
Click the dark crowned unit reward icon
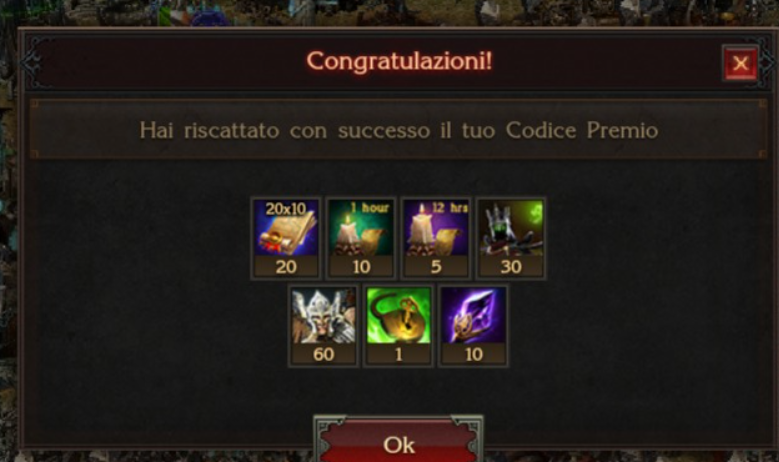click(511, 228)
